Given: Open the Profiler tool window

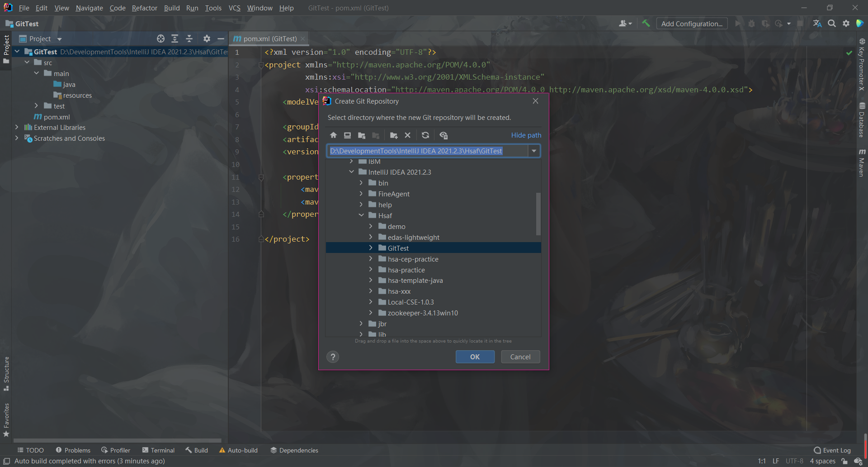Looking at the screenshot, I should (116, 450).
